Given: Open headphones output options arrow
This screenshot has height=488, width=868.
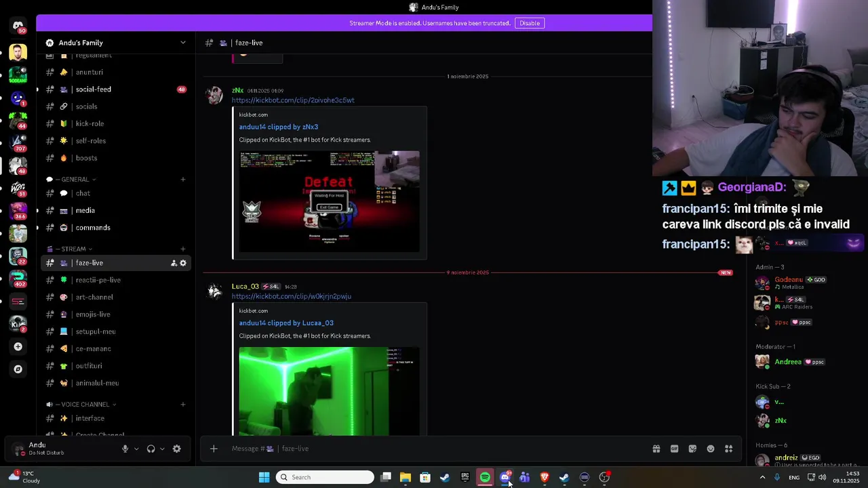Looking at the screenshot, I should (162, 449).
